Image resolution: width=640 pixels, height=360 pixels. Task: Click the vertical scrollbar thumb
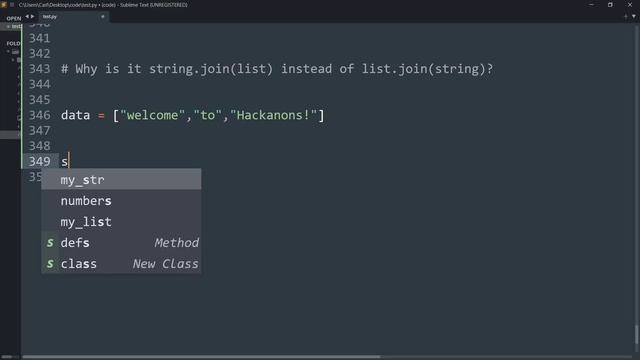pyautogui.click(x=636, y=335)
